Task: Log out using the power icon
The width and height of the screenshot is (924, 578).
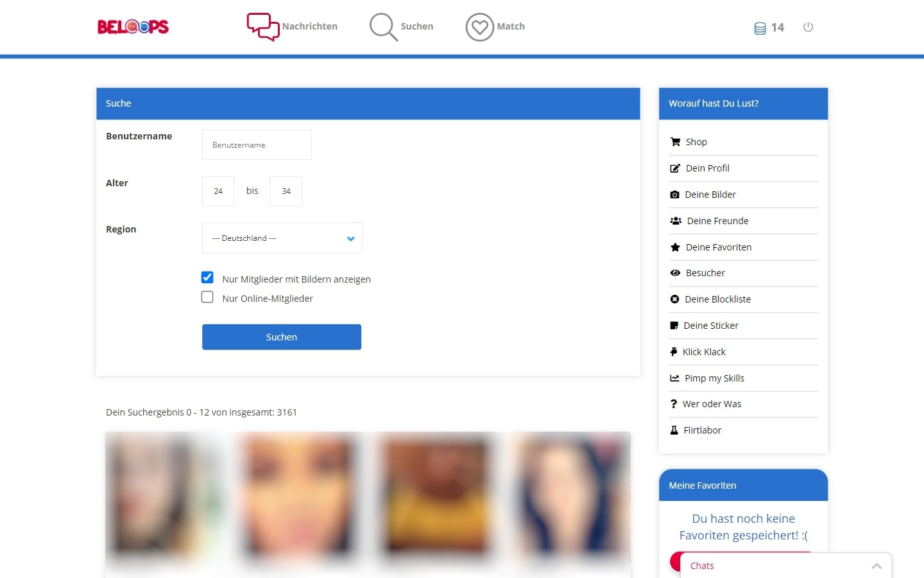Action: (x=808, y=27)
